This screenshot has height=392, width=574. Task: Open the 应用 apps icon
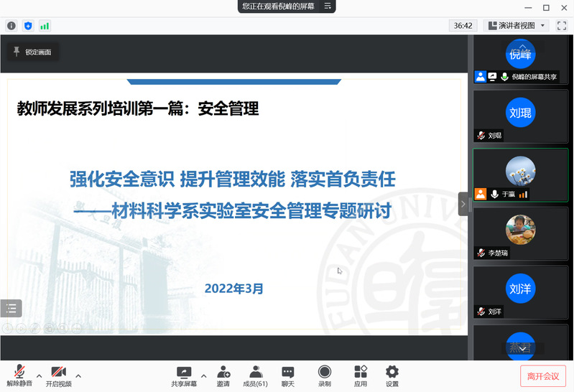(361, 372)
